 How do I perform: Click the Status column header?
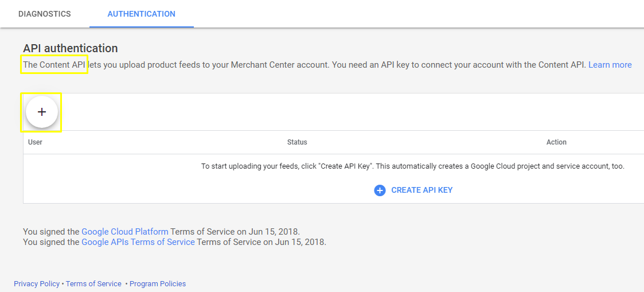[297, 142]
